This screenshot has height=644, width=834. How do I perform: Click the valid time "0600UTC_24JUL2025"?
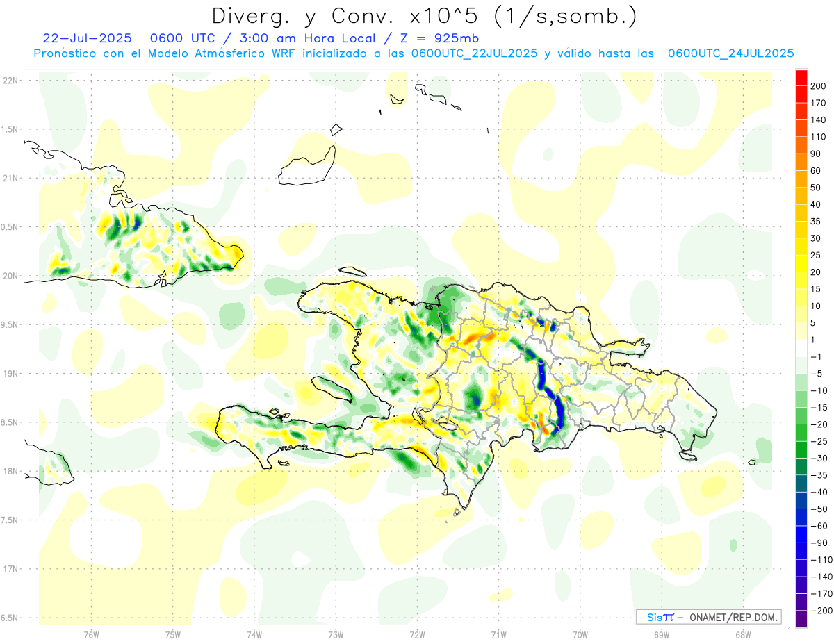click(731, 53)
